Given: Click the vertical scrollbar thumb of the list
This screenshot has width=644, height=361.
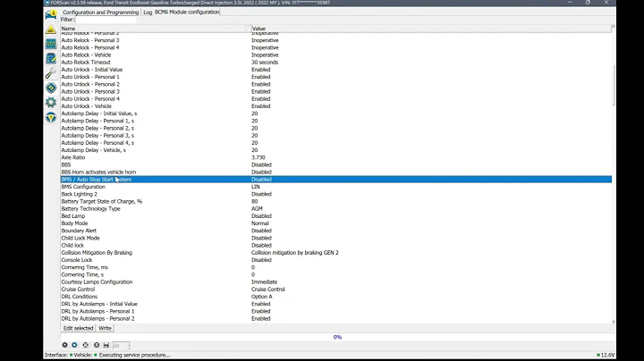Looking at the screenshot, I should pos(614,85).
